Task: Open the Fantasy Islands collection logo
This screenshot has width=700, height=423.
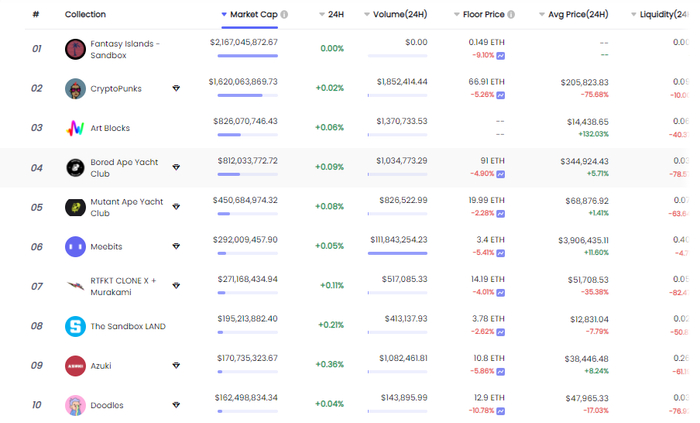Action: pyautogui.click(x=75, y=49)
